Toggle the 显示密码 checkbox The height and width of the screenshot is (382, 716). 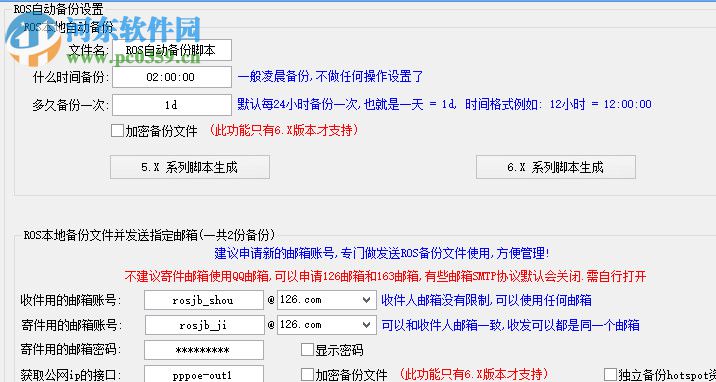[307, 350]
